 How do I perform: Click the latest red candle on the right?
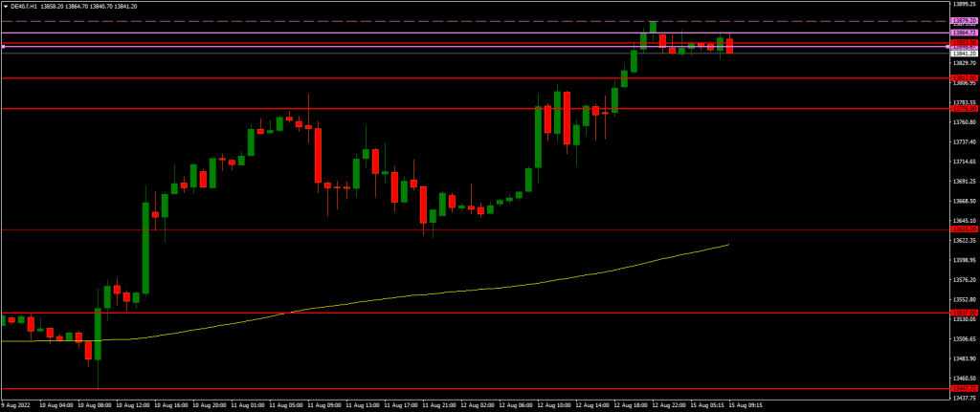click(x=729, y=45)
